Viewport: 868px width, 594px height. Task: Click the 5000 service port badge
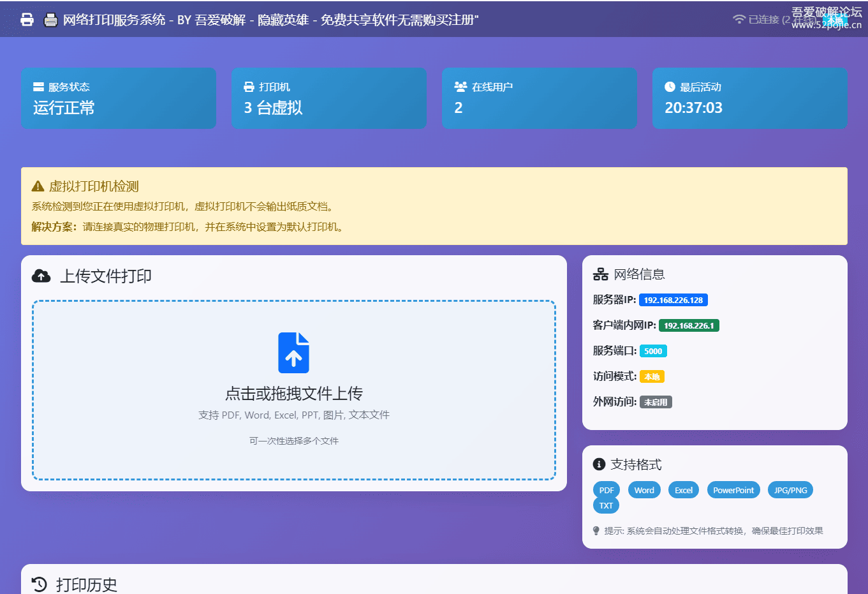coord(653,351)
